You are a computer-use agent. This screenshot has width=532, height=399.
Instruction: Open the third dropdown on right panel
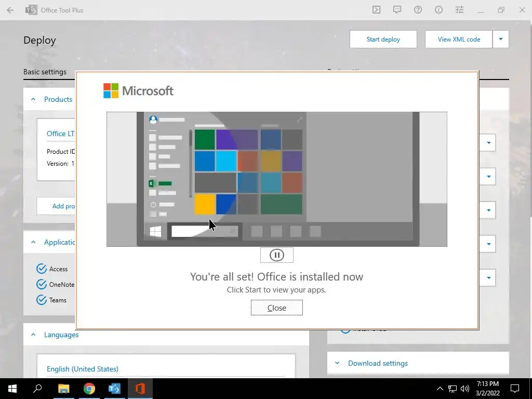click(488, 210)
